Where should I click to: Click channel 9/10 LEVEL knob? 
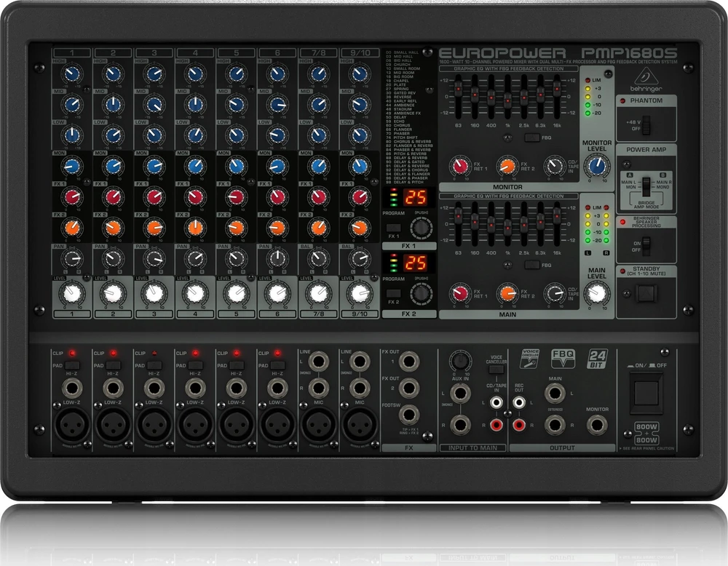tap(360, 293)
